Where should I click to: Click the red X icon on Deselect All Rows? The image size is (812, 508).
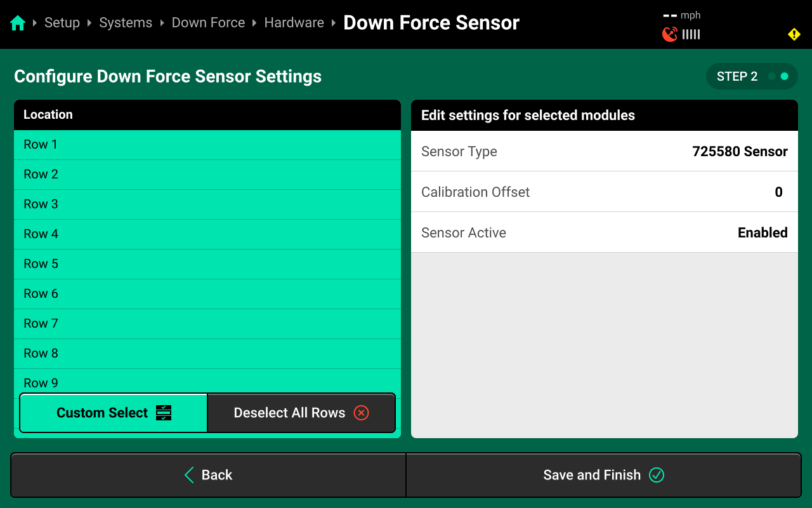tap(360, 413)
